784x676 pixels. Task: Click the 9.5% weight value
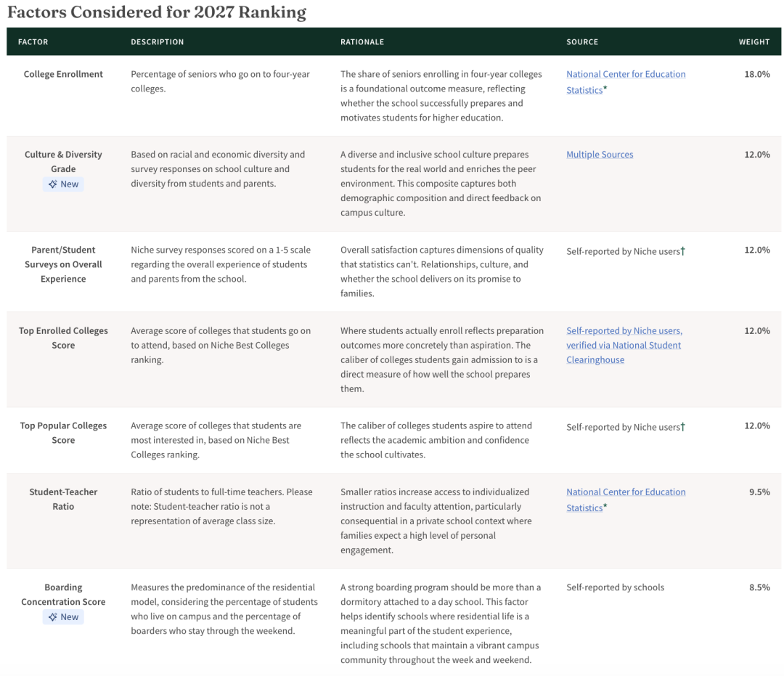pos(759,492)
